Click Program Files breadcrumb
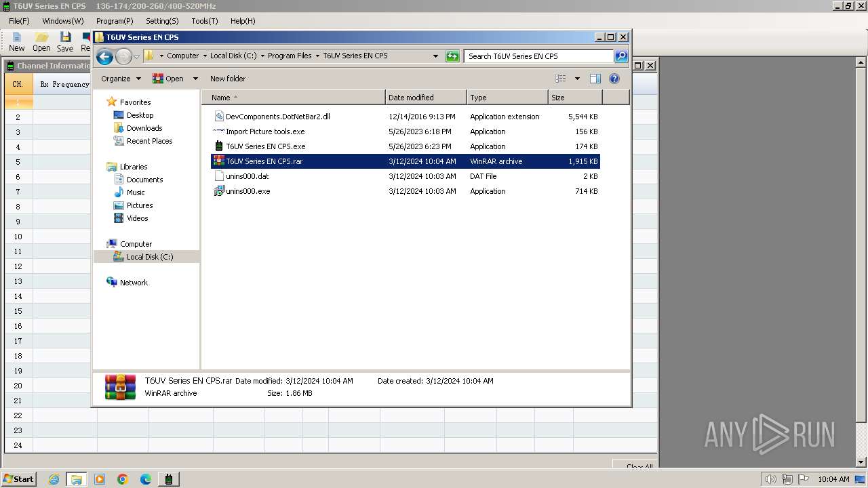Viewport: 868px width, 488px height. 290,56
